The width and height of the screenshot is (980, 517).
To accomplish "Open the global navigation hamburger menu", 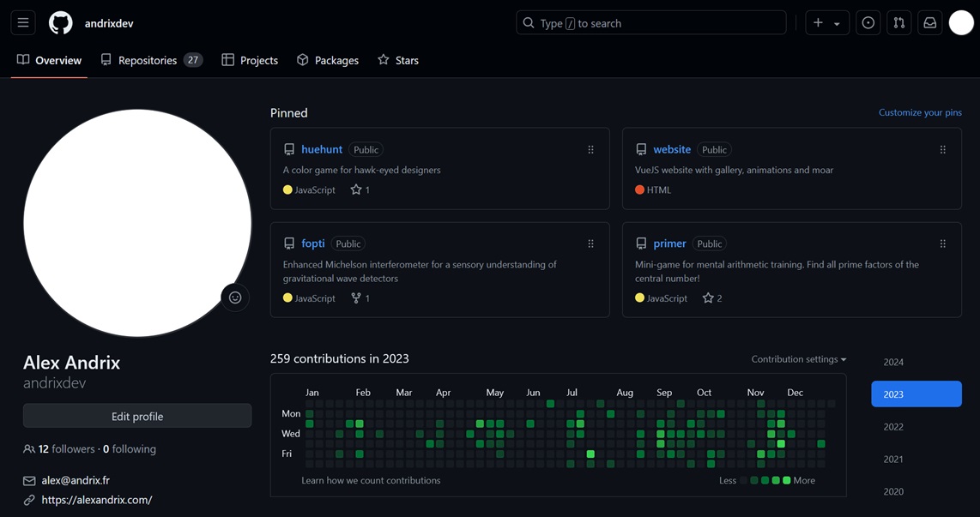I will (x=22, y=22).
